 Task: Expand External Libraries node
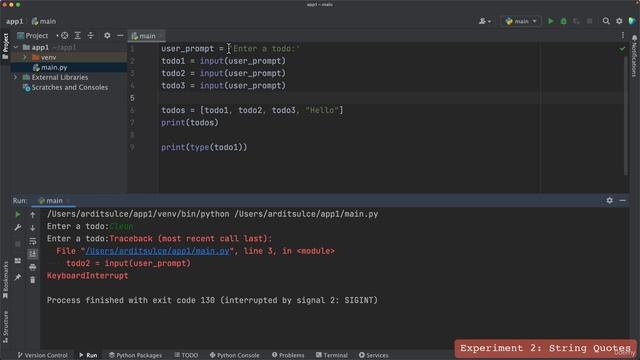pyautogui.click(x=16, y=77)
